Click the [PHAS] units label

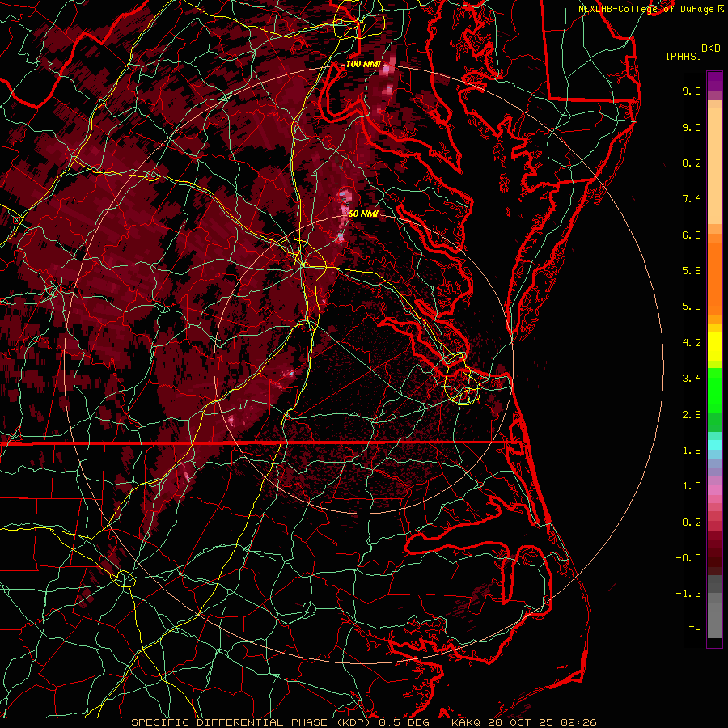point(684,56)
